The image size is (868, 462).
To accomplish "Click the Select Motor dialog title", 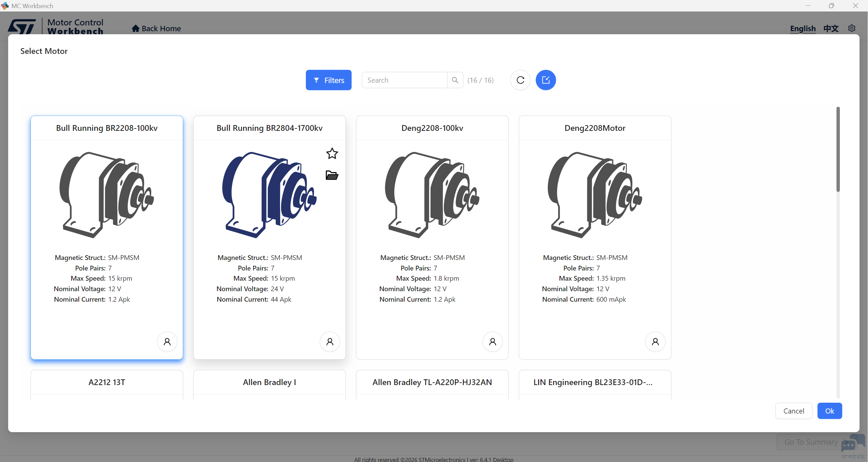I will (44, 51).
